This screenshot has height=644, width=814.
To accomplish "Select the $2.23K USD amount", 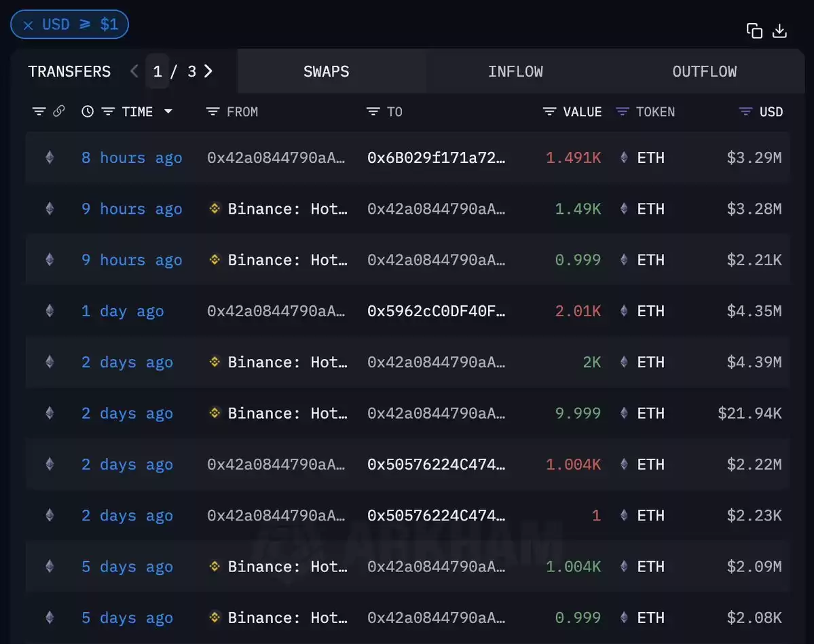I will (754, 515).
